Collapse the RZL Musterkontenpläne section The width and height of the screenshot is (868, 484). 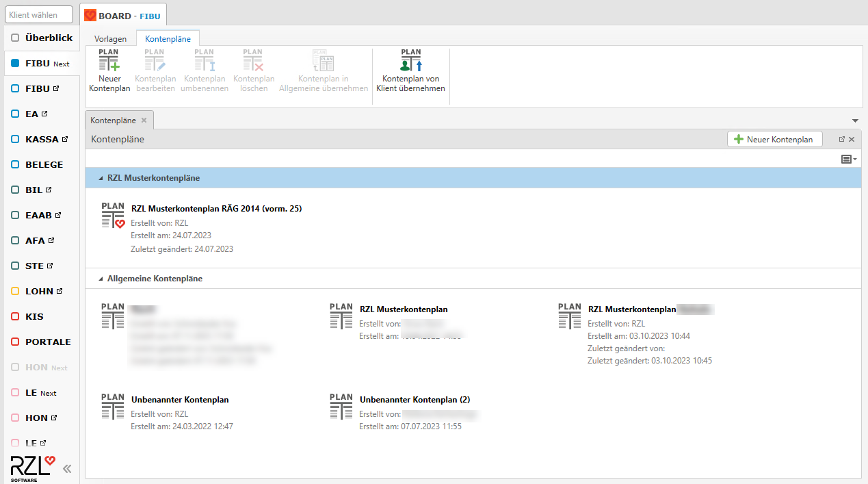coord(101,177)
